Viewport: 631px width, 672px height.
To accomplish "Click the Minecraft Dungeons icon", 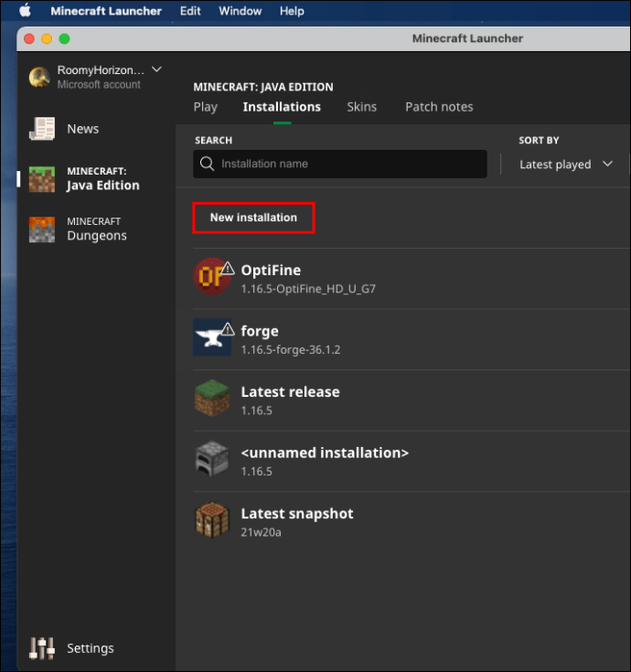I will (42, 229).
